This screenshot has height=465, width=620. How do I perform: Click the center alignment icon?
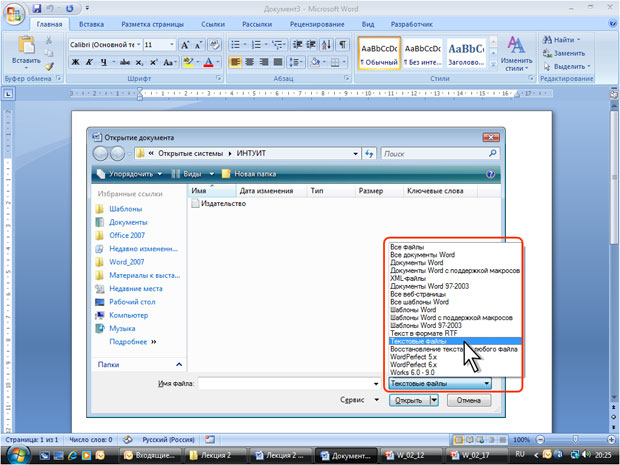(x=249, y=62)
